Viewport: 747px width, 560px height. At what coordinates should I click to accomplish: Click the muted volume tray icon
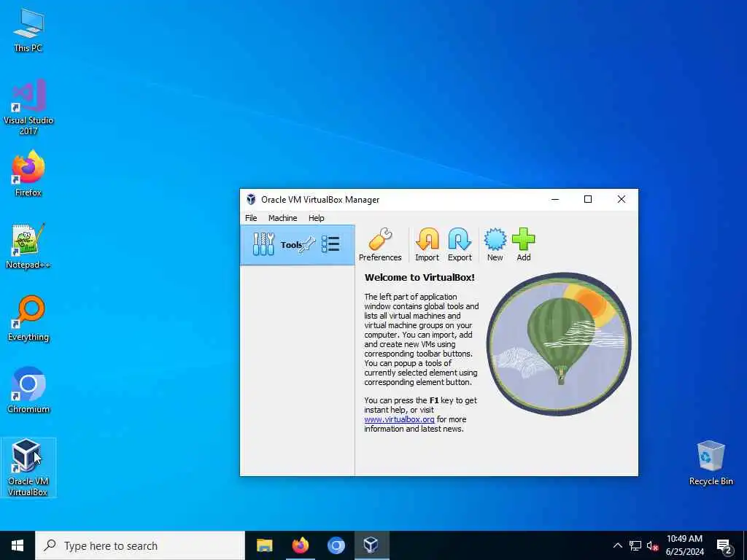652,545
